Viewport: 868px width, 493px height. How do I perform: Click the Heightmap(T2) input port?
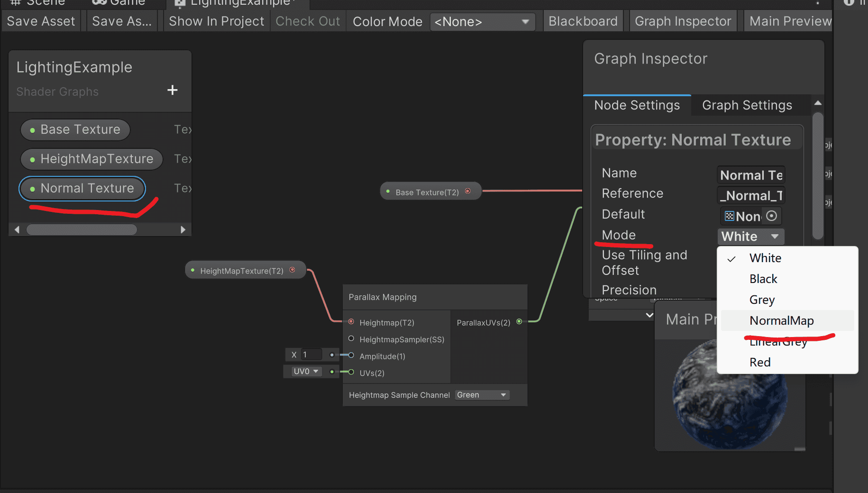[x=351, y=322]
